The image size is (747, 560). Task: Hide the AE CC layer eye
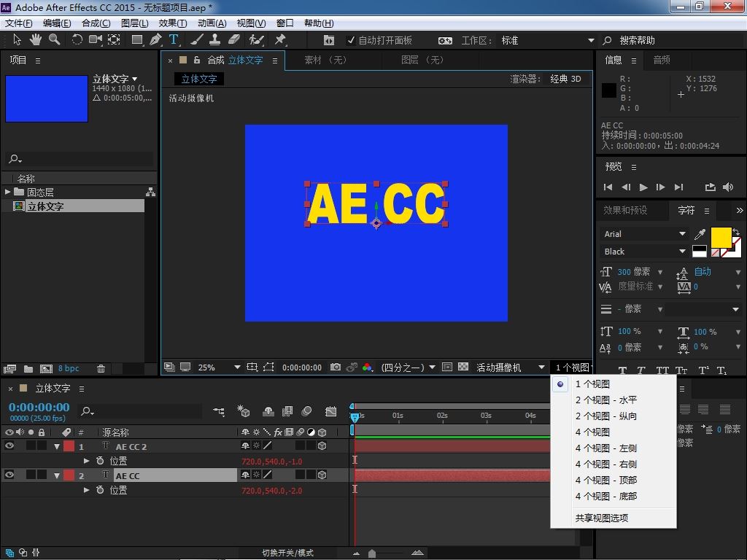pos(9,475)
